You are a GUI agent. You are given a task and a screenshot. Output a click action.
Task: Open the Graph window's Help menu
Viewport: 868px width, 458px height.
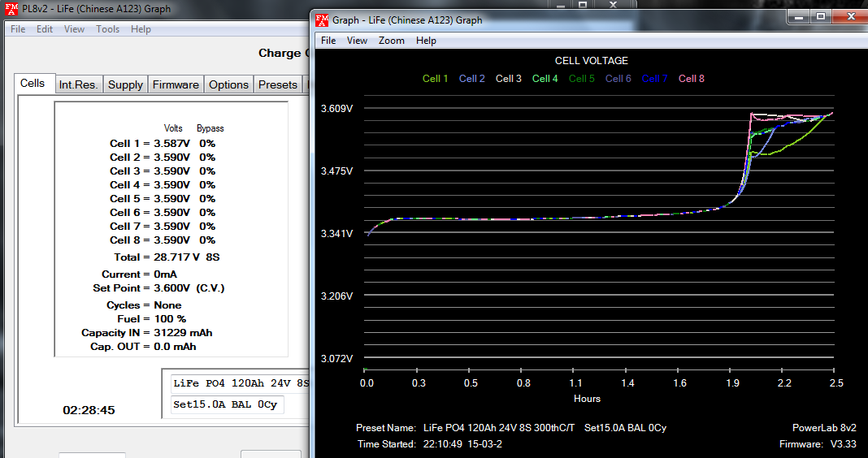pos(426,41)
